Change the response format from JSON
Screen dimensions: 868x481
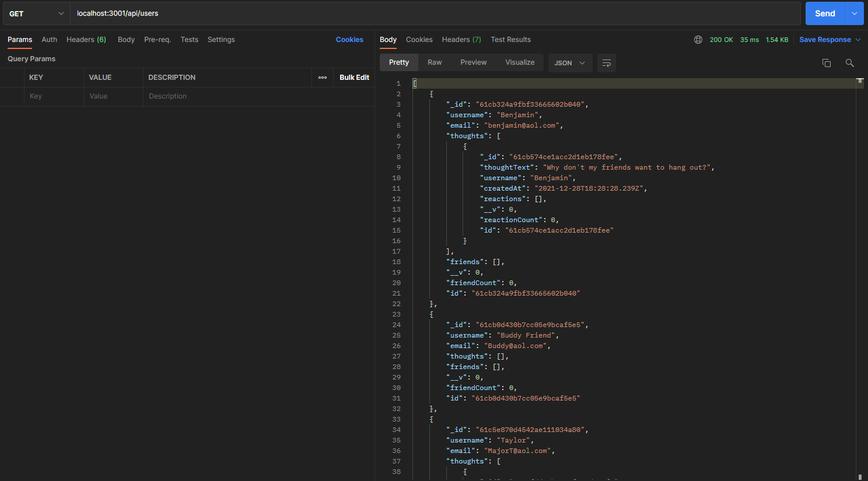(x=570, y=62)
